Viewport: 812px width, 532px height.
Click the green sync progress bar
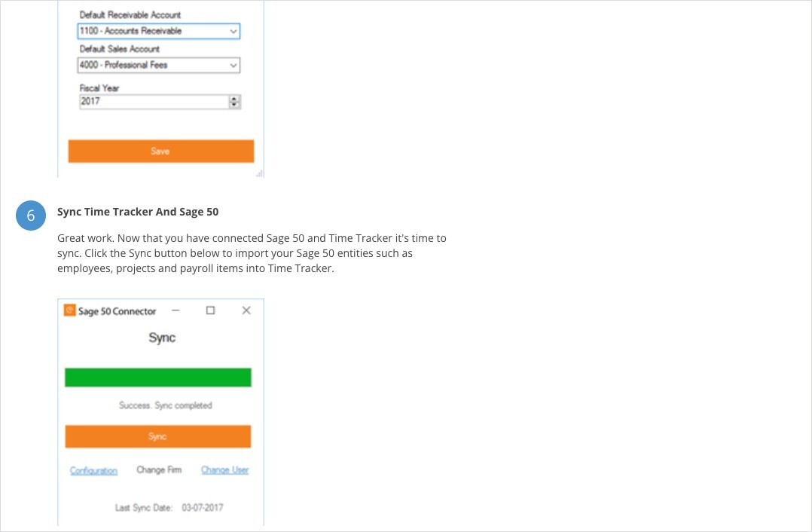pyautogui.click(x=158, y=378)
